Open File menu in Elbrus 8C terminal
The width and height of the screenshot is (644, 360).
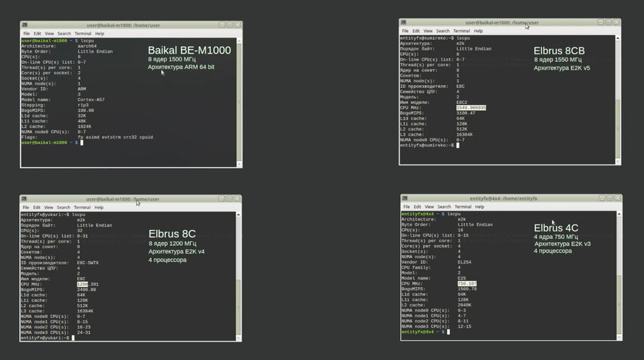pyautogui.click(x=26, y=208)
